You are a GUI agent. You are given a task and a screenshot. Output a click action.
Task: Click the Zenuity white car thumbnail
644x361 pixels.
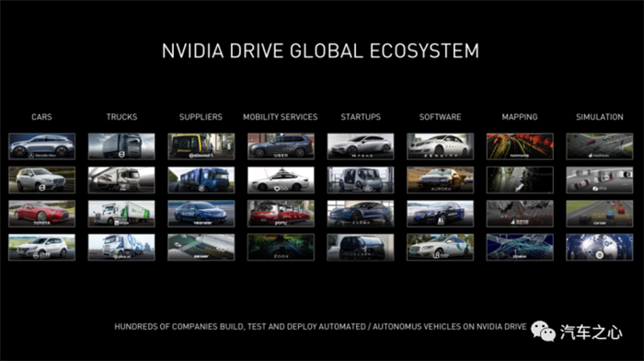(441, 146)
